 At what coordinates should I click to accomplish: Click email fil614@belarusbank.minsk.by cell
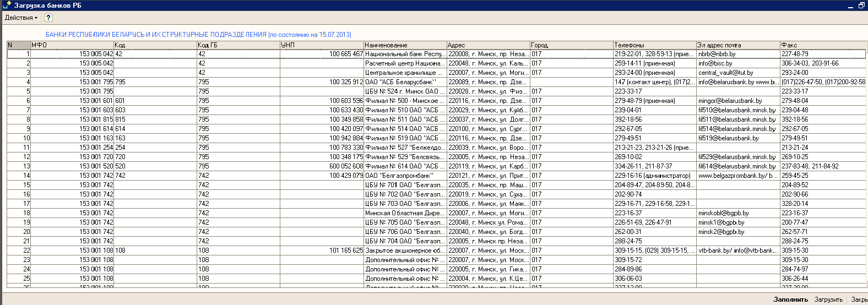pyautogui.click(x=738, y=166)
